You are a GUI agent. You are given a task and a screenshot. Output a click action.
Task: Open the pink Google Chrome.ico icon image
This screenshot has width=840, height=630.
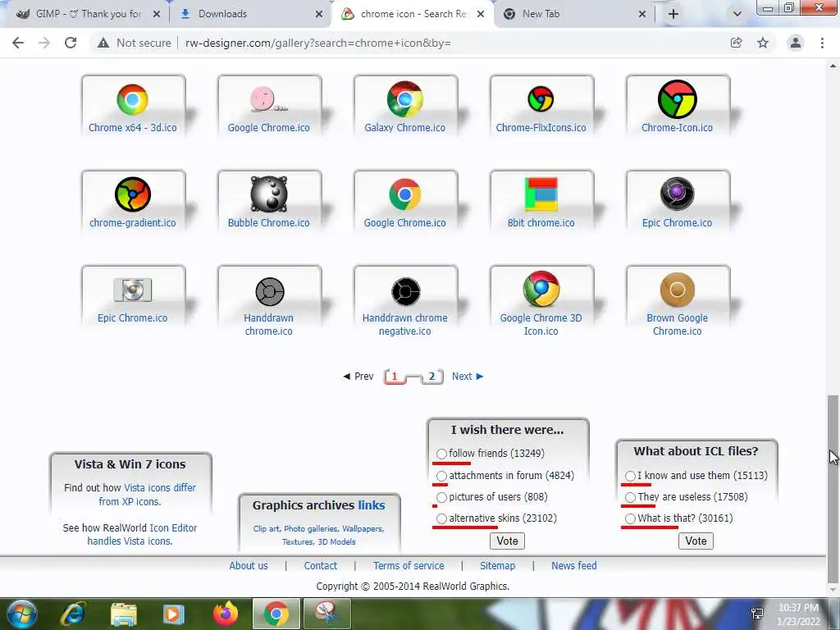(268, 99)
